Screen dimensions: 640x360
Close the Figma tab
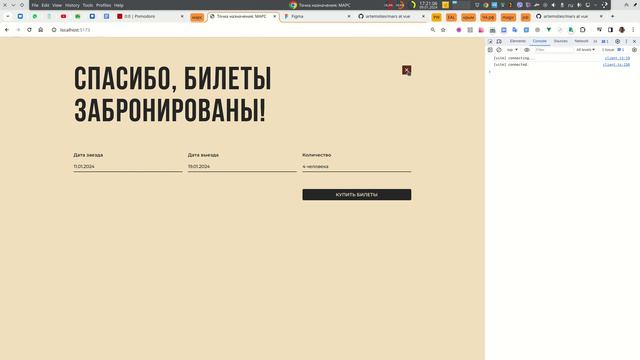(x=349, y=16)
